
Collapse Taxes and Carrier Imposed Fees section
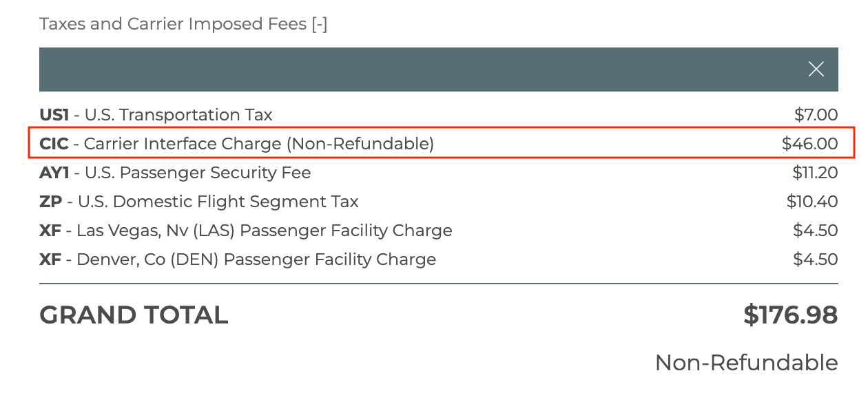[x=183, y=24]
